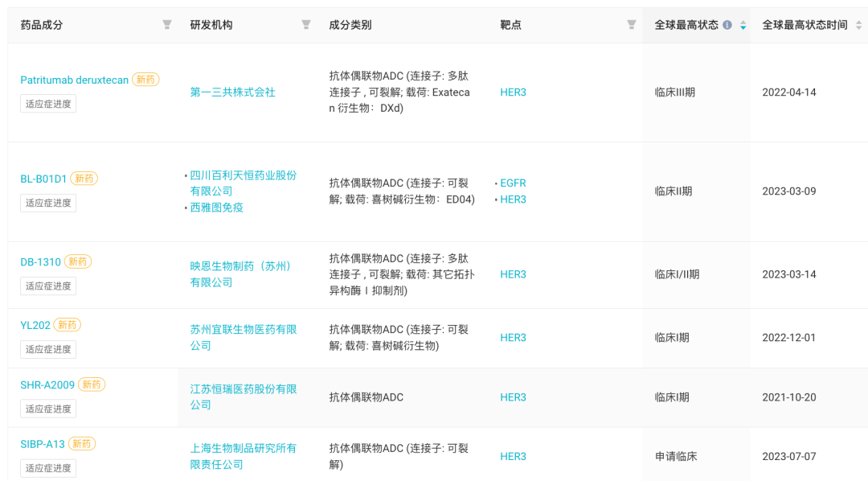This screenshot has height=481, width=868.
Task: Click the date 2022-04-14
Action: coord(789,92)
